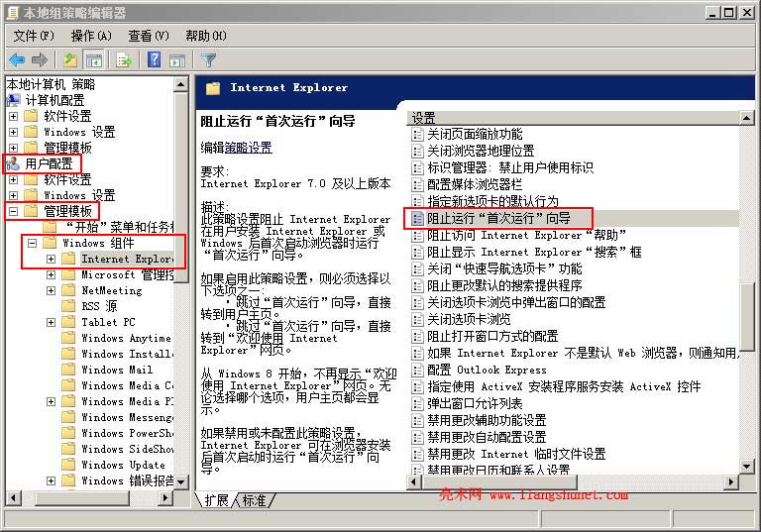Viewport: 761px width, 532px height.
Task: Open the 操作(A) menu
Action: pos(91,36)
